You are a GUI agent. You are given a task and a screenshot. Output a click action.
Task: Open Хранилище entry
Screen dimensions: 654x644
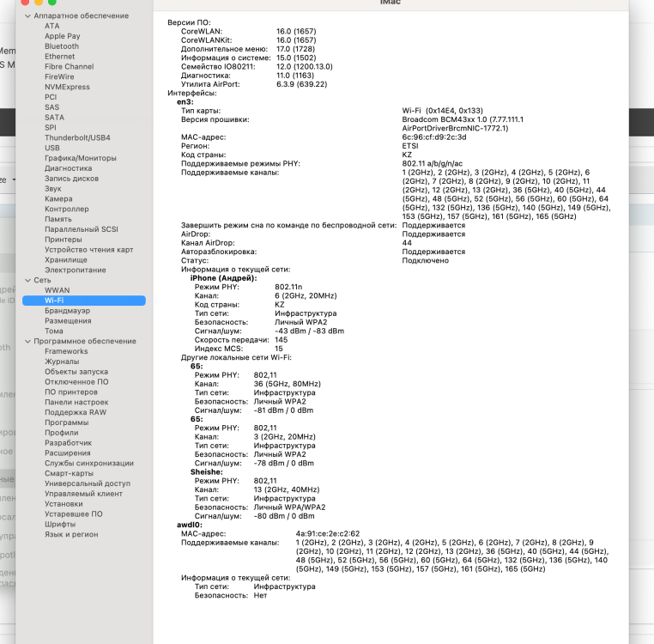coord(66,259)
